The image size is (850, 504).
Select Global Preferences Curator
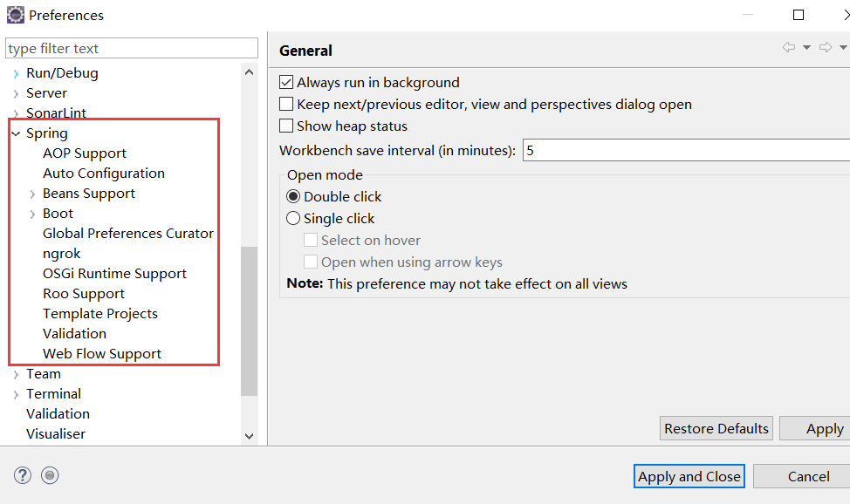128,234
